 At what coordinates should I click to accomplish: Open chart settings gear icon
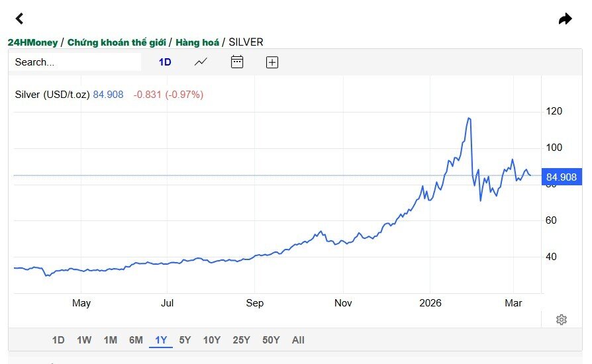click(x=562, y=320)
